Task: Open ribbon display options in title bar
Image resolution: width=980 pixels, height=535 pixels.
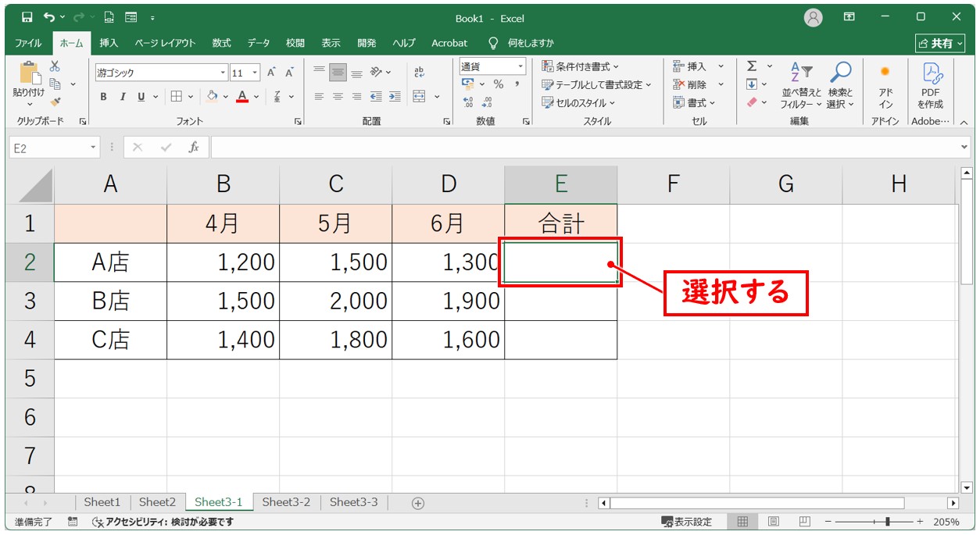Action: (x=849, y=17)
